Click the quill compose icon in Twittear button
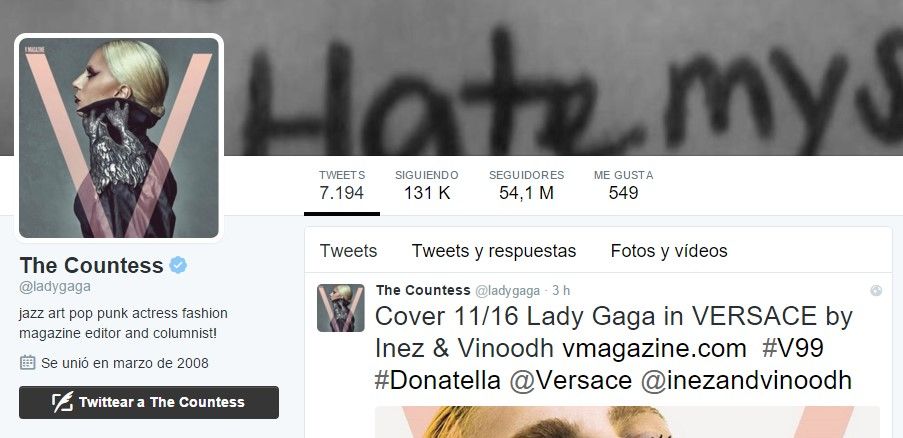Screen dimensions: 903x438 [63, 402]
